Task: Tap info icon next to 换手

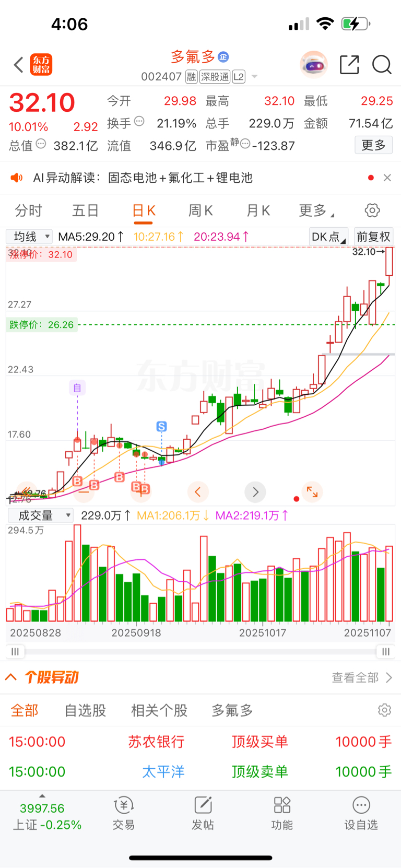Action: (139, 121)
